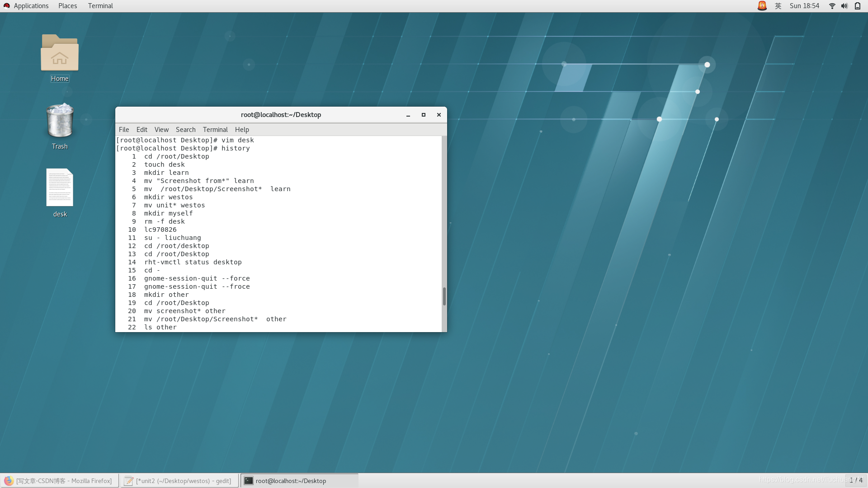
Task: Select the desk file icon on desktop
Action: 60,187
